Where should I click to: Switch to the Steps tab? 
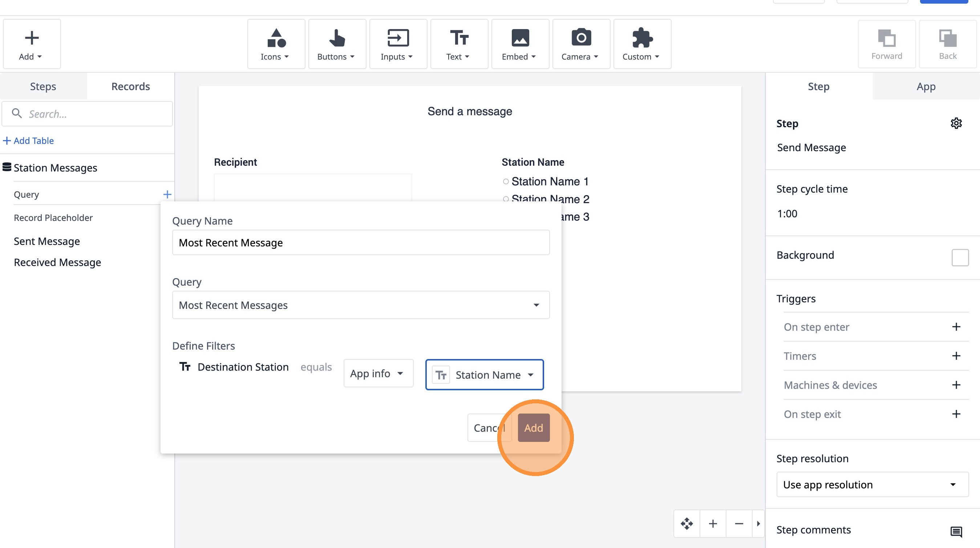pos(43,86)
